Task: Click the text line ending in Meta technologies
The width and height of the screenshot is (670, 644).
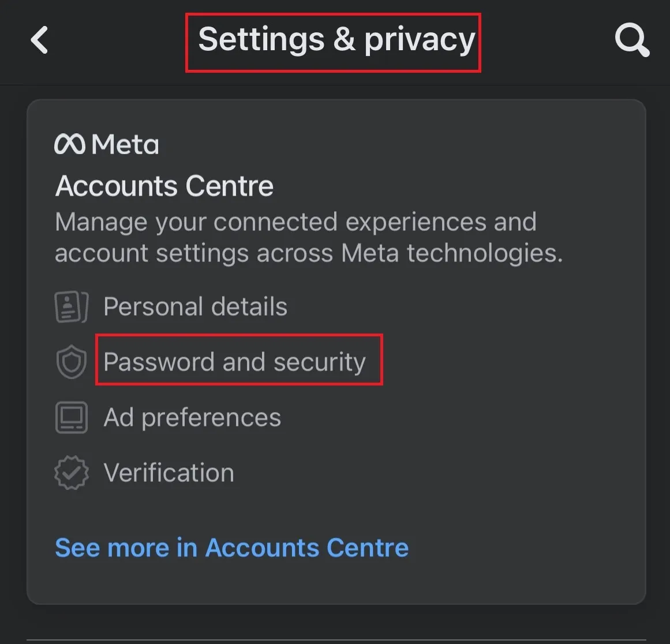Action: (x=308, y=253)
